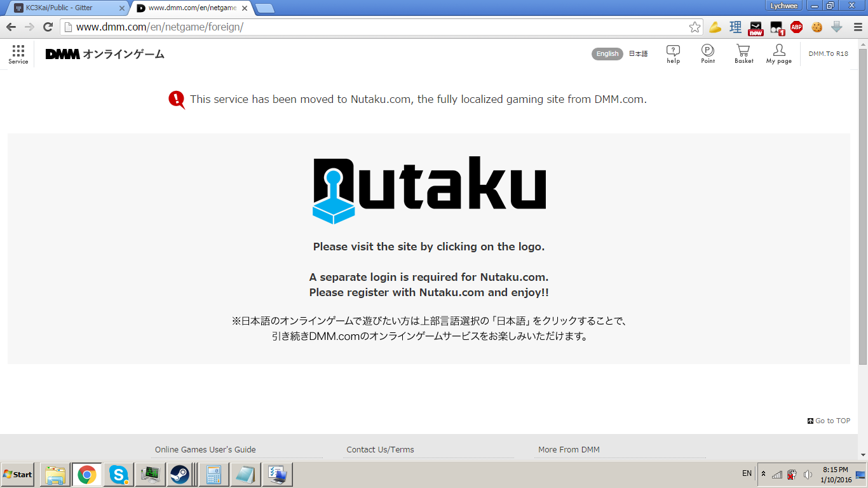The height and width of the screenshot is (488, 868).
Task: Open the Point icon in header
Action: tap(708, 53)
